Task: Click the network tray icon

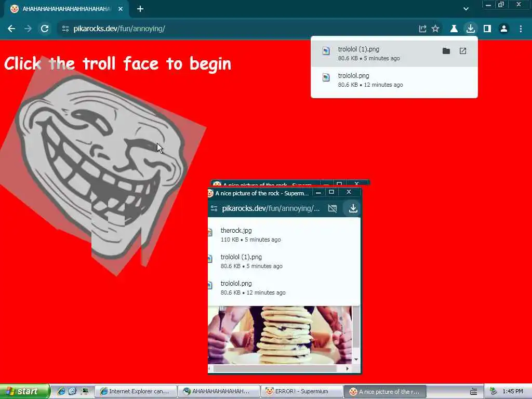Action: pos(494,392)
